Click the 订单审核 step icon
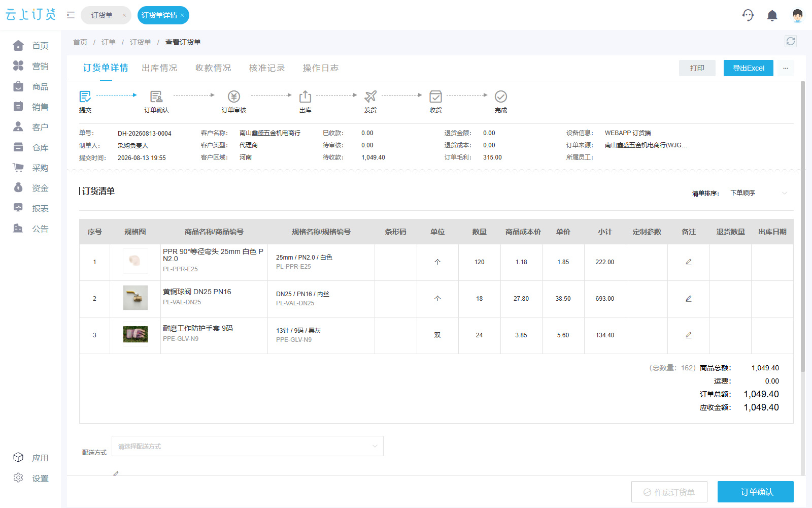 [234, 97]
